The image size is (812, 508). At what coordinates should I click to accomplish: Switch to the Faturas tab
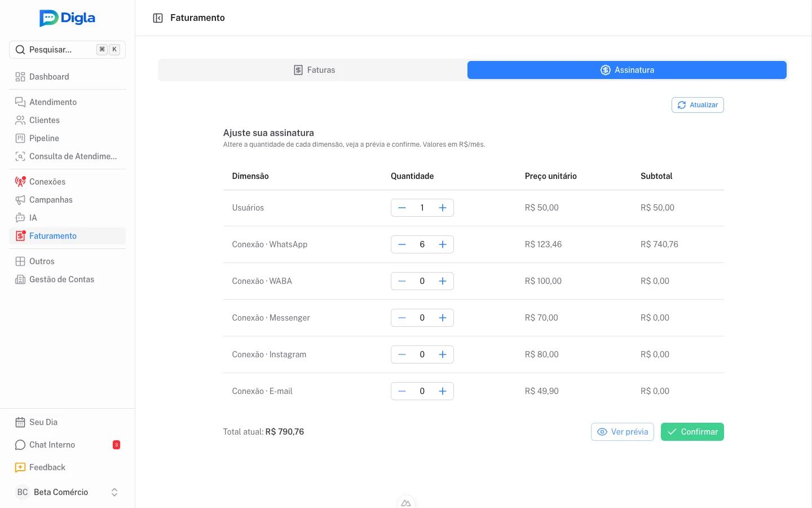pos(314,70)
